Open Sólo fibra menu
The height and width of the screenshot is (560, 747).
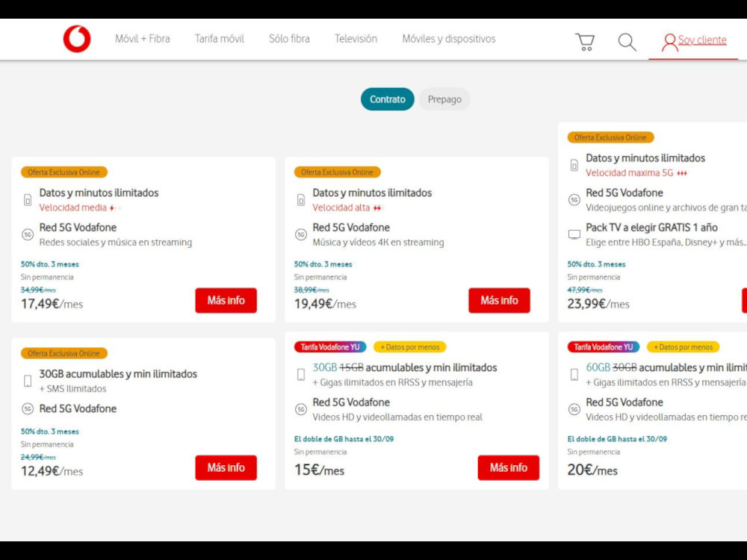[x=289, y=39]
